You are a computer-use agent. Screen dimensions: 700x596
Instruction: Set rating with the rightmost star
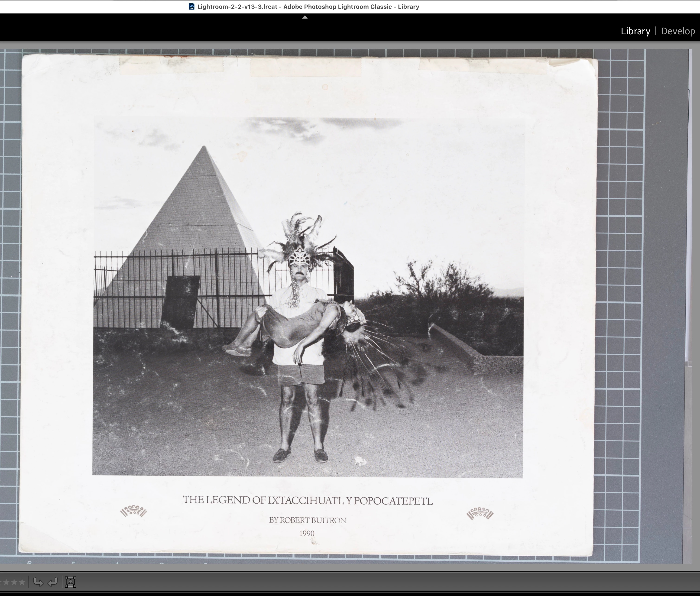coord(22,582)
